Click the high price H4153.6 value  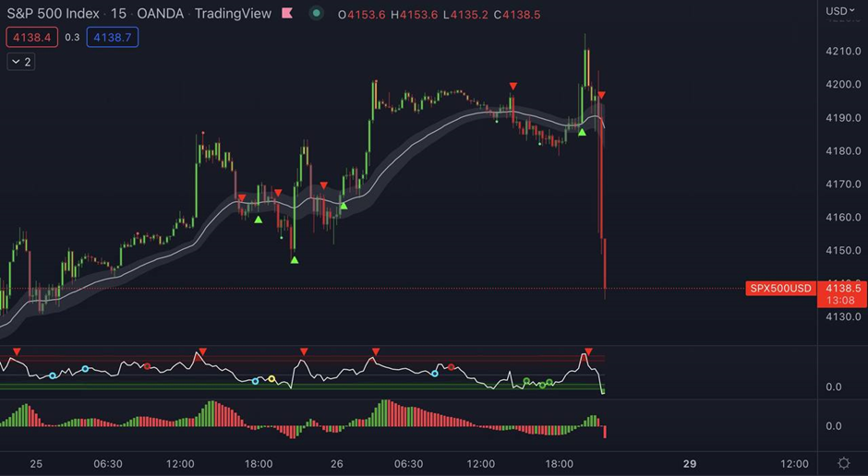pos(414,15)
